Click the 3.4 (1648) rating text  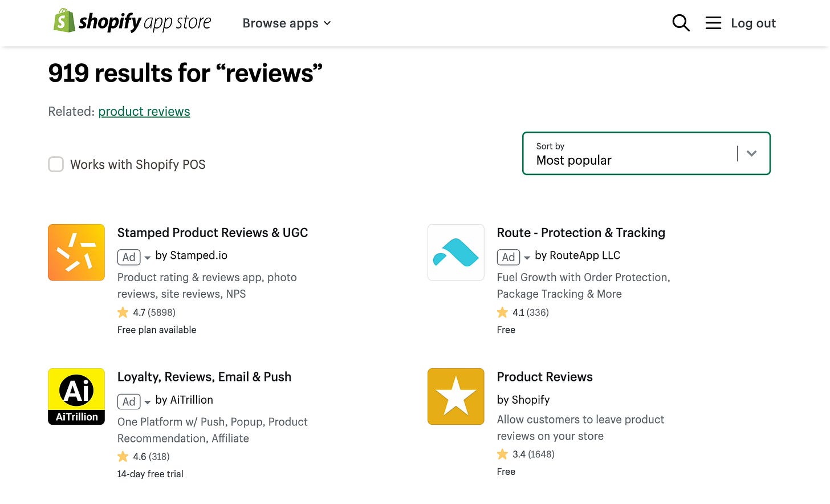(534, 454)
